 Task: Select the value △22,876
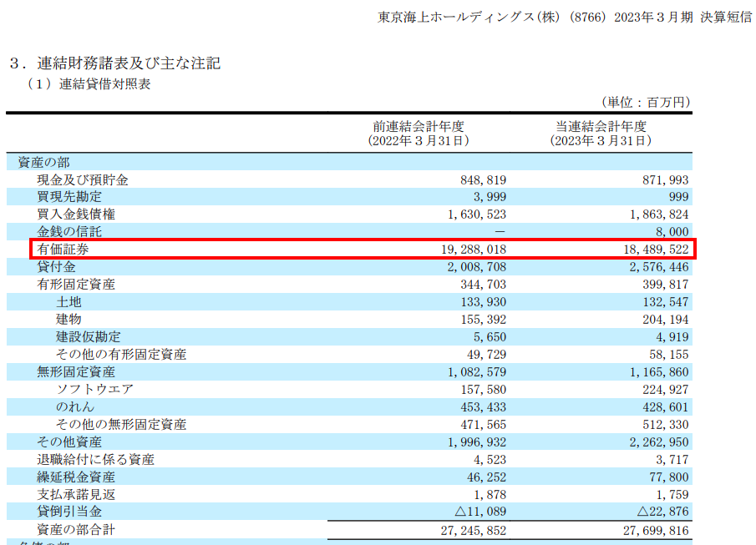[x=662, y=512]
